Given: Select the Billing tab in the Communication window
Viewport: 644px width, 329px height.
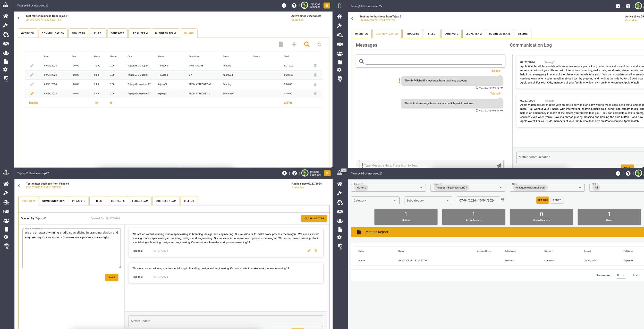Looking at the screenshot, I should (523, 34).
